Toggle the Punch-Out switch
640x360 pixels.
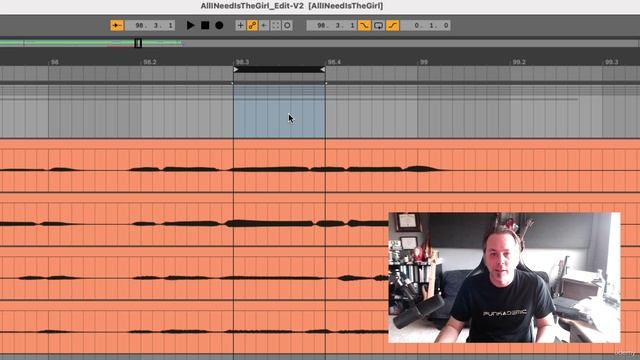pyautogui.click(x=393, y=25)
